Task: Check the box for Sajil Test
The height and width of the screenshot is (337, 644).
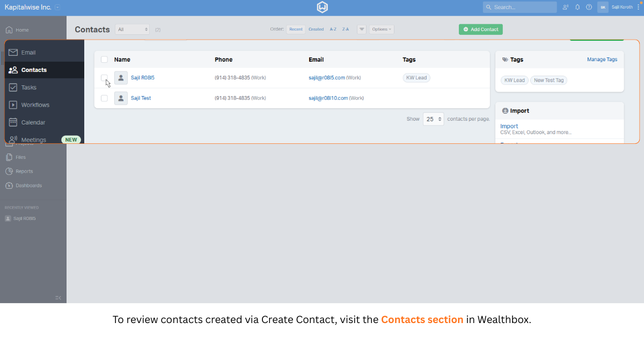Action: click(104, 98)
